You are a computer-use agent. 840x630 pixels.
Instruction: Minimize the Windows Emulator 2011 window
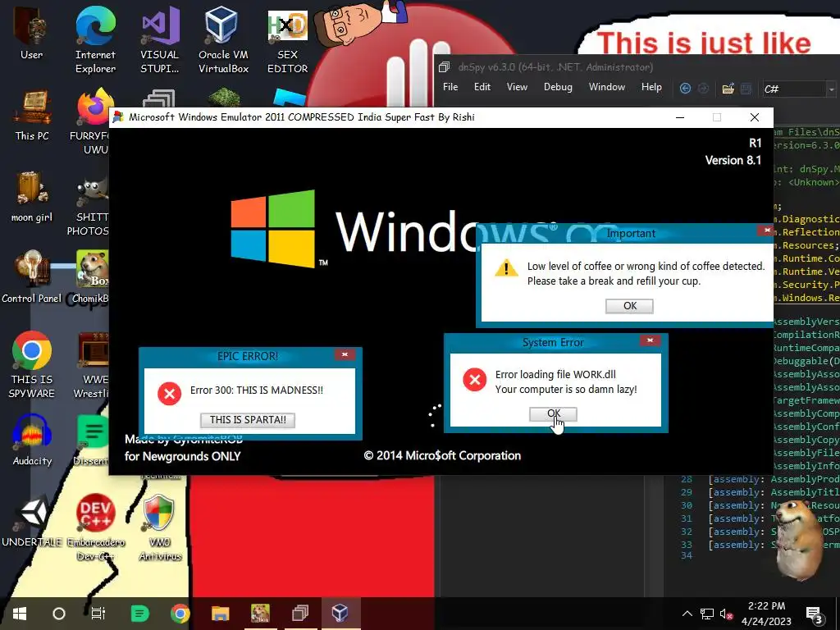(680, 117)
